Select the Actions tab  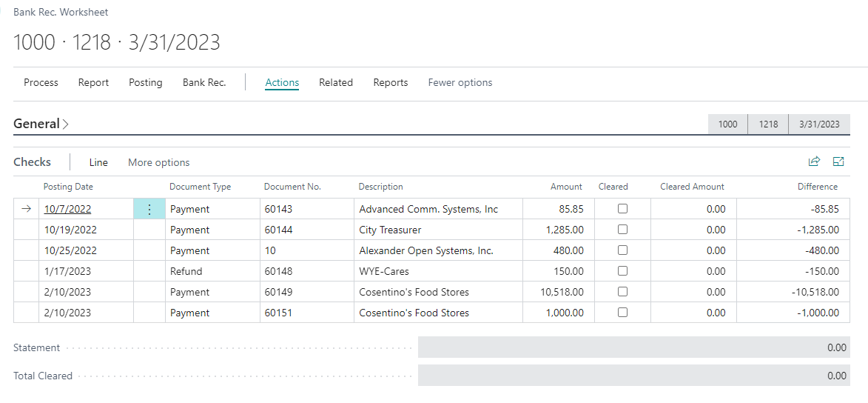[282, 83]
